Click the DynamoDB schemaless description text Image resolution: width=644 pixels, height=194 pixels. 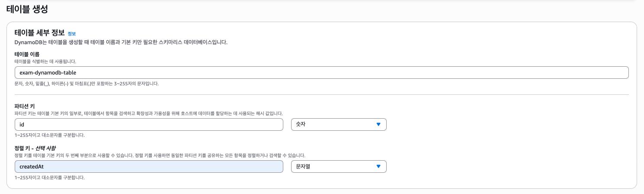[121, 42]
